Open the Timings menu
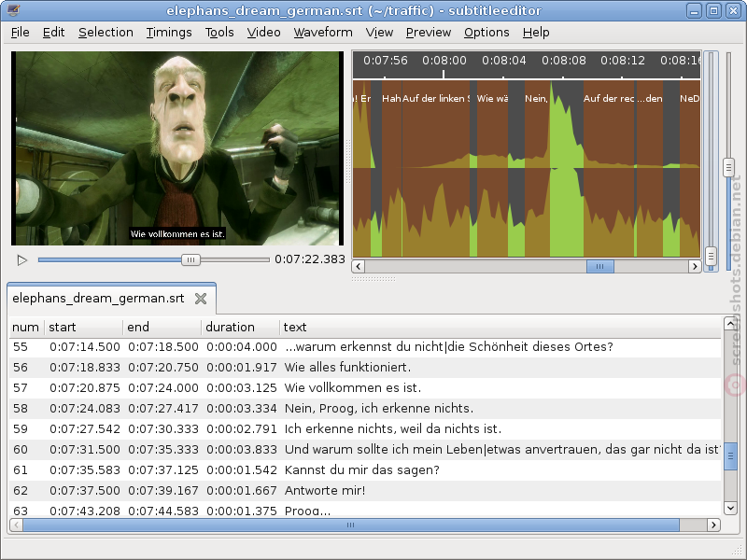 [x=169, y=33]
